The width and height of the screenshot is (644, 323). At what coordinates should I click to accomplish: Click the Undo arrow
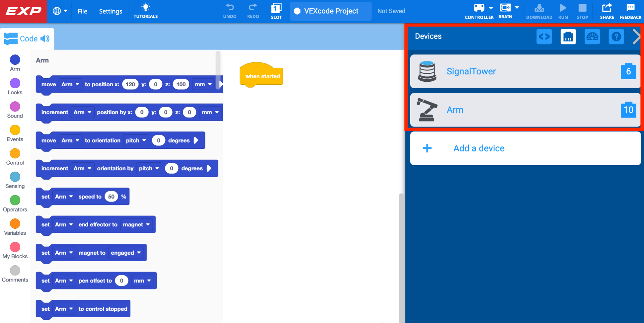pos(230,11)
